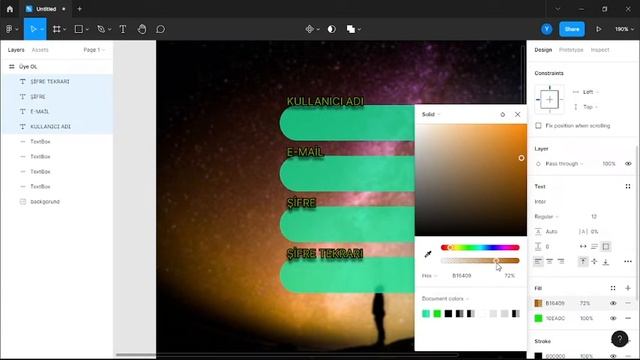Select the Move tool

(33, 29)
